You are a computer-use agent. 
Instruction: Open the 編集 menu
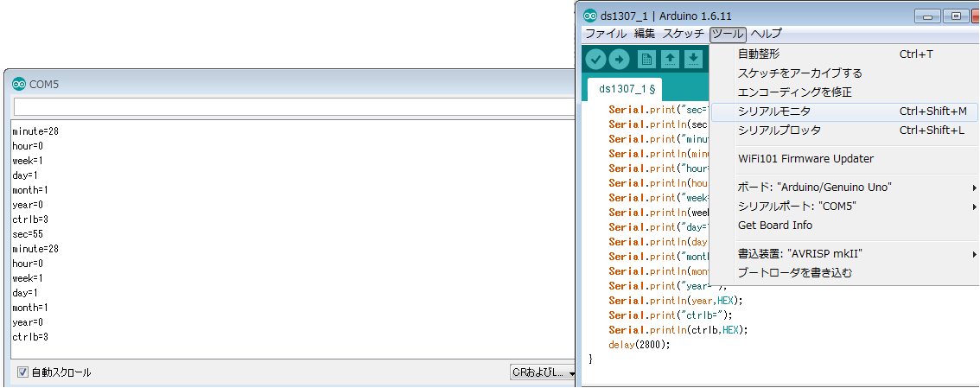(x=645, y=34)
